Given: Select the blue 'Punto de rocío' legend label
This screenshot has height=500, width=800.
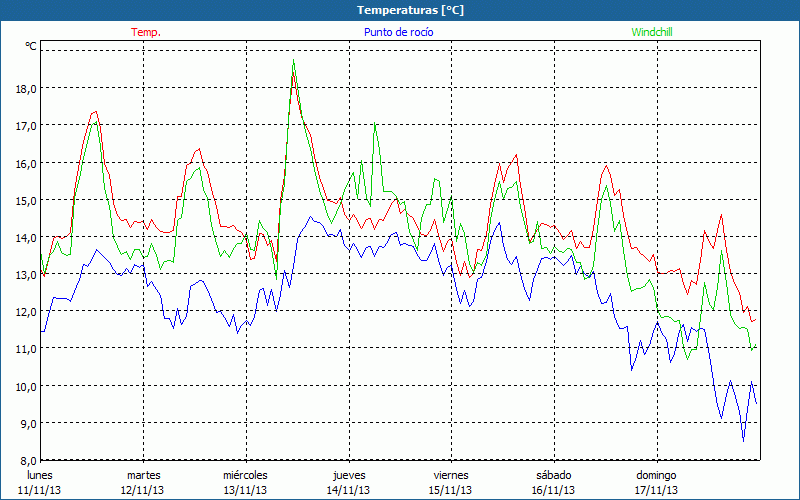Looking at the screenshot, I should 398,32.
